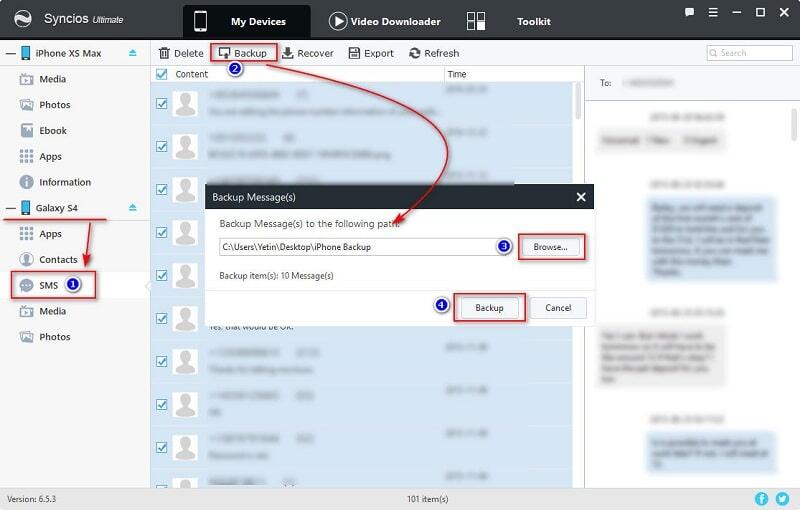Collapse the Galaxy S4 device tree
The image size is (800, 510).
9,208
